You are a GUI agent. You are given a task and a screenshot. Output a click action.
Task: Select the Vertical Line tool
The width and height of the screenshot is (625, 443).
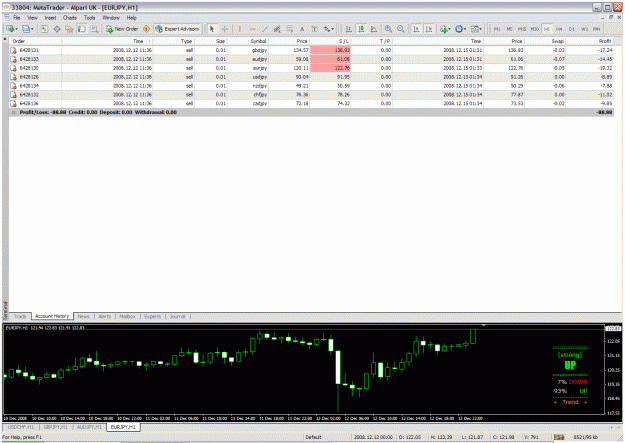[239, 29]
